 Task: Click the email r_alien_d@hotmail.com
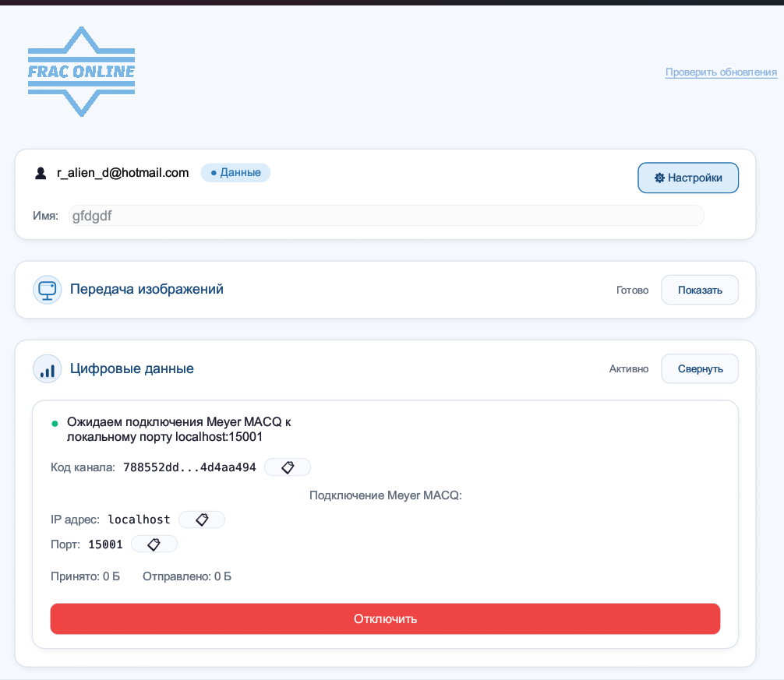[122, 173]
